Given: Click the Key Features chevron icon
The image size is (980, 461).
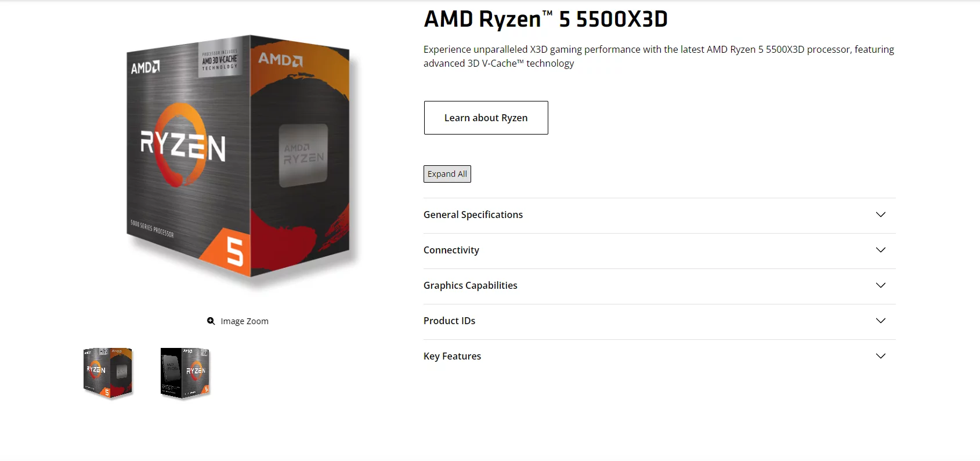Looking at the screenshot, I should (x=880, y=356).
